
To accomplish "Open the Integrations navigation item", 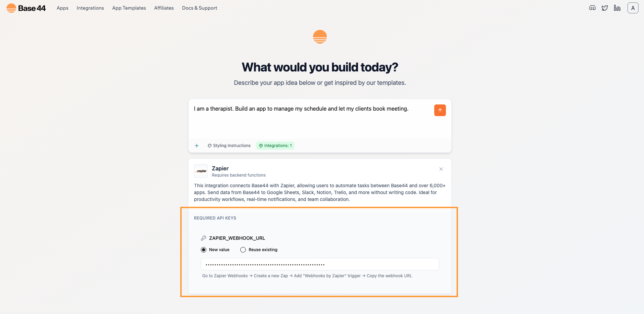I will point(90,8).
